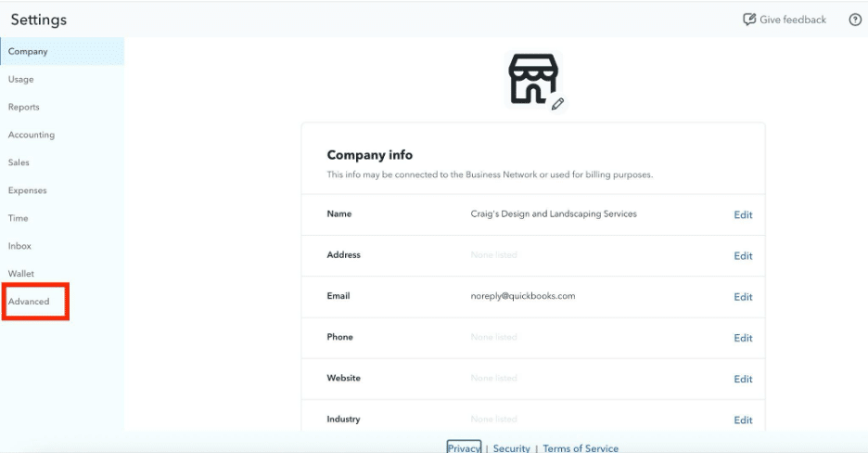The image size is (868, 453).
Task: Edit the Address row
Action: coord(743,256)
